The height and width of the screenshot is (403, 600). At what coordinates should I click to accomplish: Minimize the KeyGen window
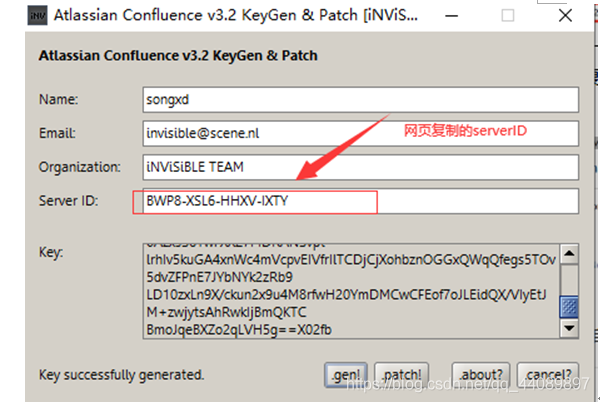click(x=452, y=16)
